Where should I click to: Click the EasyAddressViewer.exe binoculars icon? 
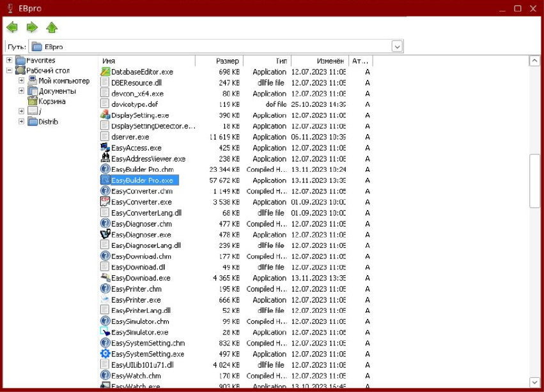click(105, 158)
